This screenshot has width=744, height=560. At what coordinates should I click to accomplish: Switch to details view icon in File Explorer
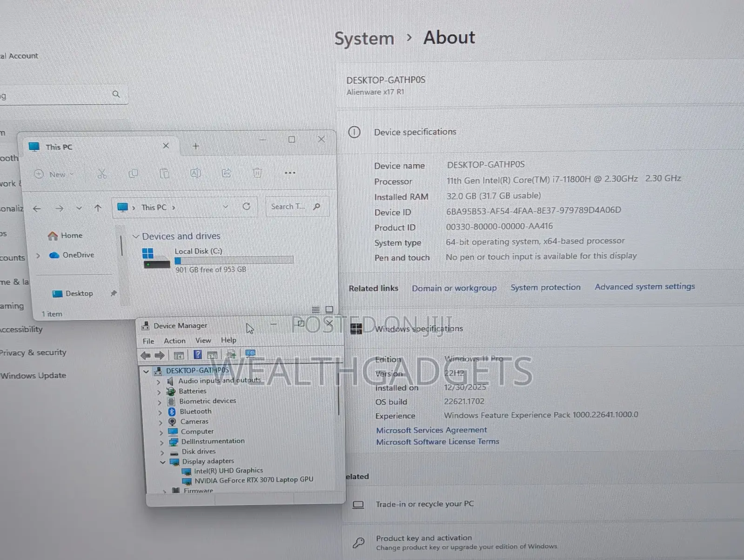click(315, 310)
